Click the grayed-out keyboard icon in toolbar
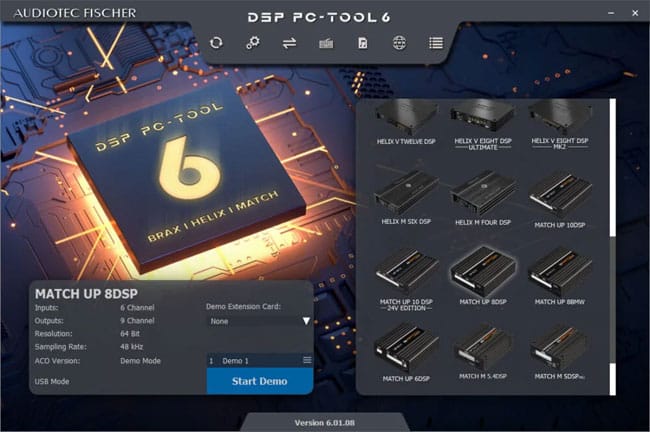 (325, 43)
